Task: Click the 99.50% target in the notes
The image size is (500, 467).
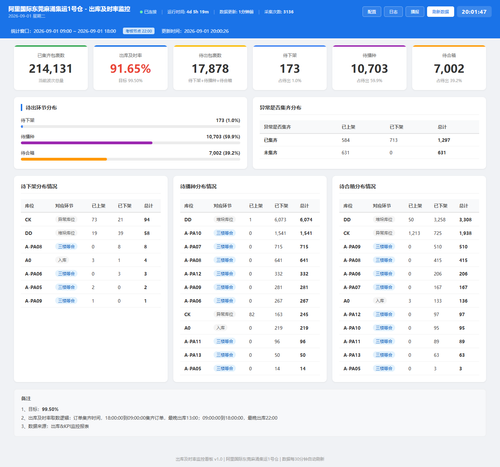Action: click(x=50, y=409)
